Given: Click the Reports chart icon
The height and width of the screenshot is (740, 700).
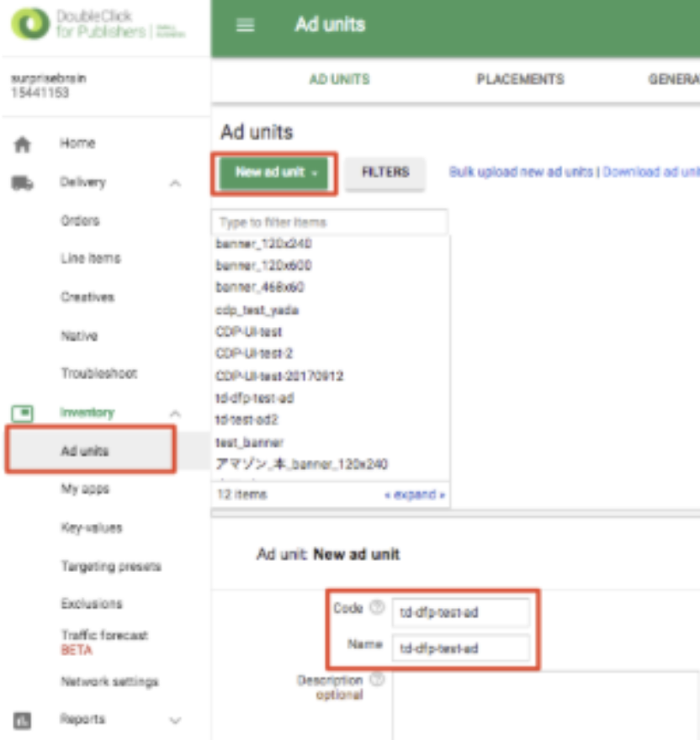Looking at the screenshot, I should 23,720.
